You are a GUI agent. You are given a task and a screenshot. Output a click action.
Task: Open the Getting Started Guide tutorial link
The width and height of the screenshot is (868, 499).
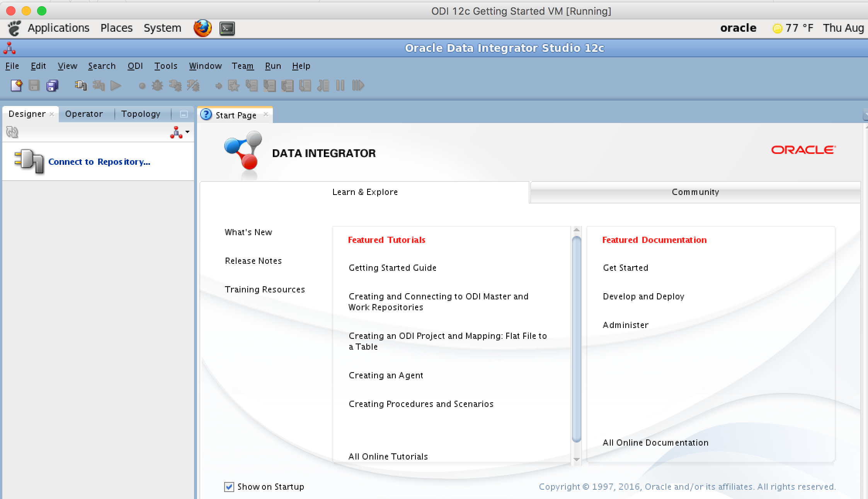tap(392, 267)
